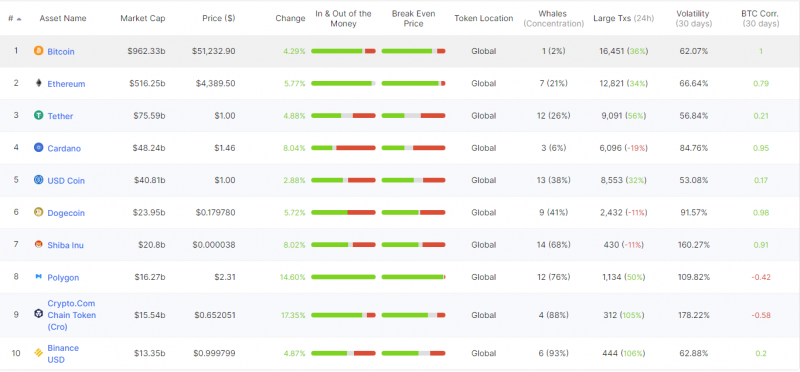
Task: Click Ethereum's Break Even Price bar
Action: pyautogui.click(x=413, y=83)
